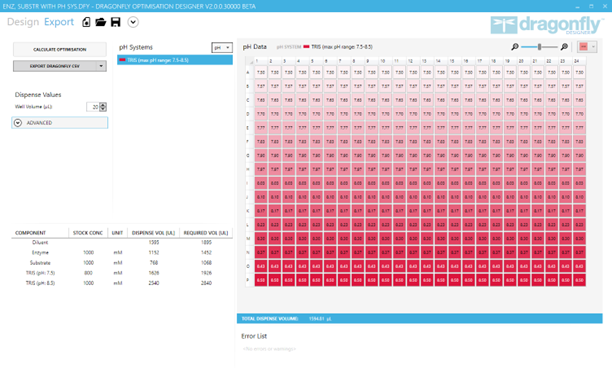Select row P header in plate grid

pos(249,280)
